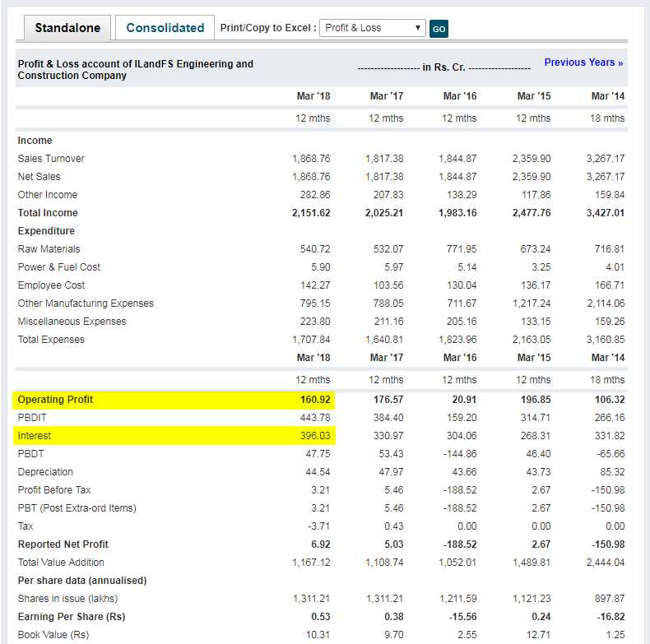Switch to the Consolidated tab

tap(165, 28)
